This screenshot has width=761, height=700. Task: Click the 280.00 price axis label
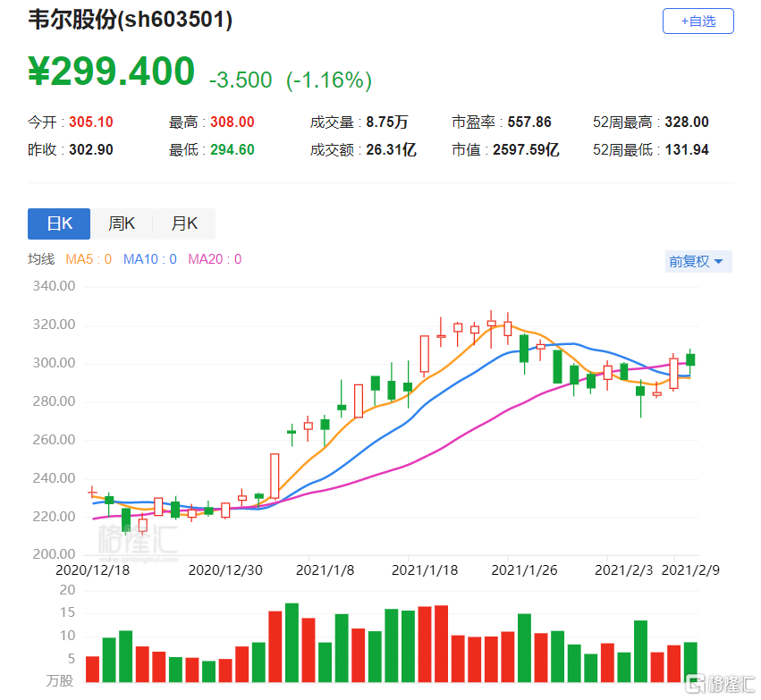point(54,401)
